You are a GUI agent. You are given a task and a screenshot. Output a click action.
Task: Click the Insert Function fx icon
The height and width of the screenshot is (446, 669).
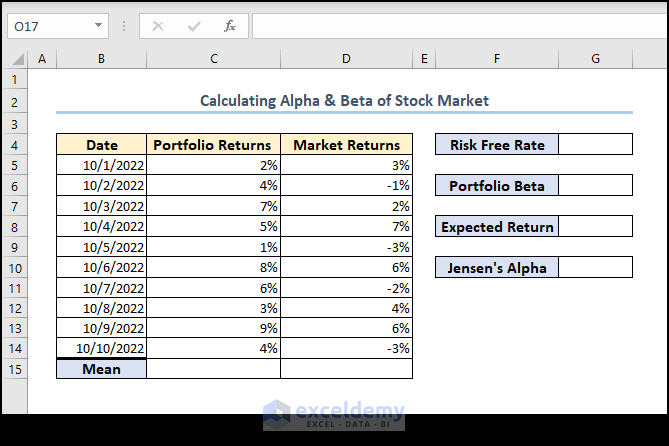[230, 26]
